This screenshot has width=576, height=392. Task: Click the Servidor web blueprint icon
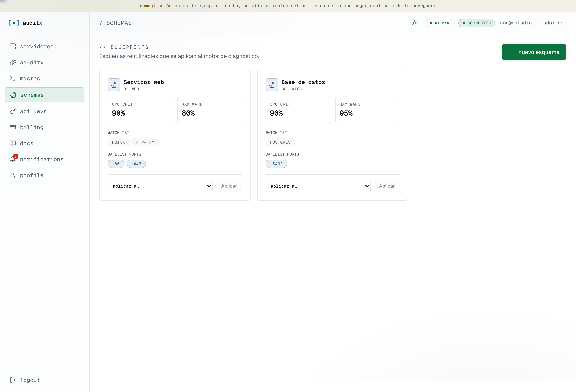pos(114,85)
